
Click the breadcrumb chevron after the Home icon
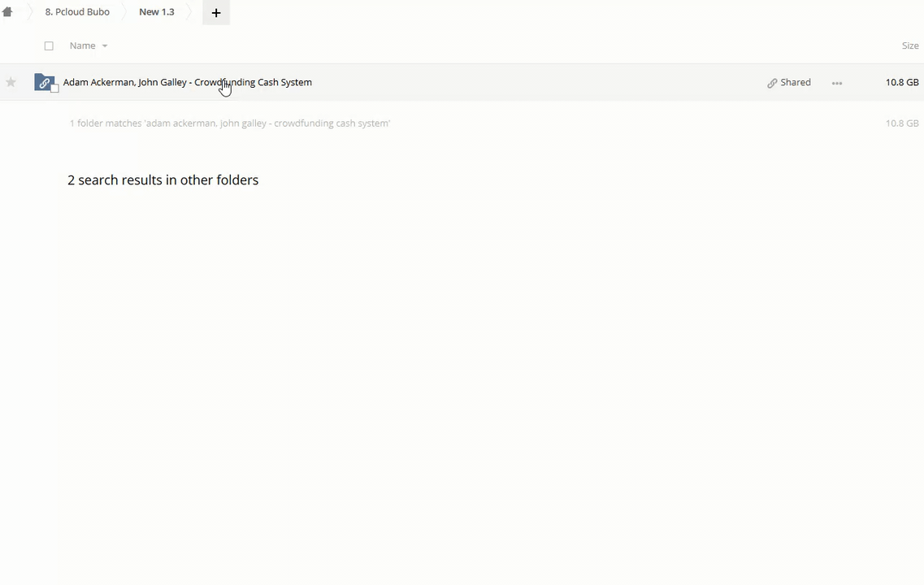point(29,12)
